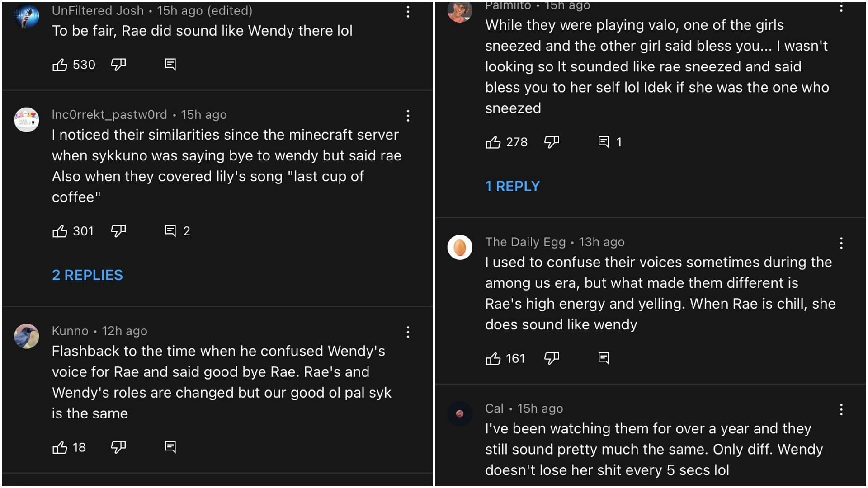Viewport: 868px width, 488px height.
Task: Like the comment with 278 likes
Action: pos(493,143)
